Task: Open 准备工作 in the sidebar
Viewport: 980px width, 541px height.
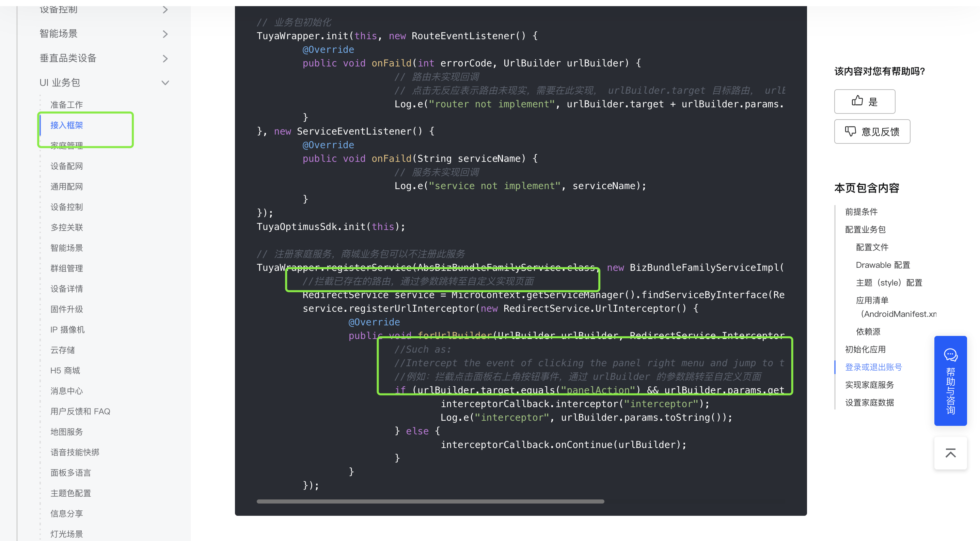Action: [x=67, y=105]
